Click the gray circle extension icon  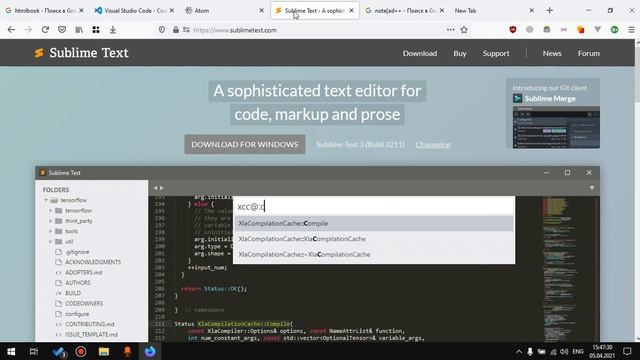[x=530, y=30]
